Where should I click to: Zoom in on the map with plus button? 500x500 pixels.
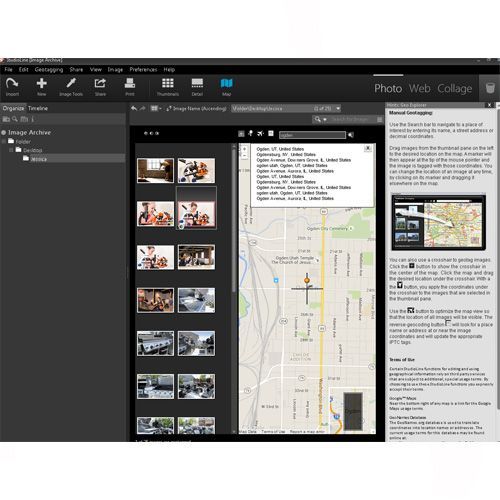click(244, 149)
